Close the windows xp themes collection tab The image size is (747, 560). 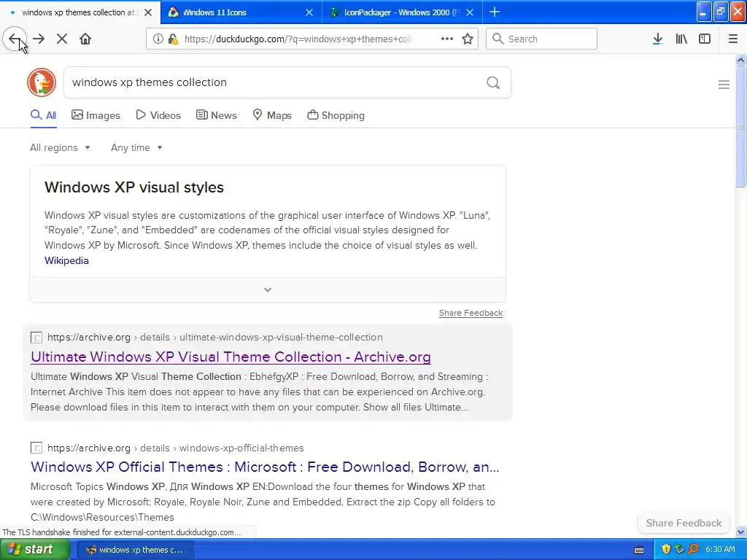coord(148,12)
